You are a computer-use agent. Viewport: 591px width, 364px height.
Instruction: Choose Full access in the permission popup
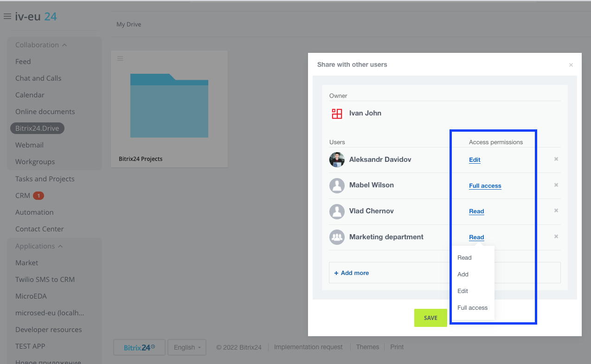click(473, 308)
